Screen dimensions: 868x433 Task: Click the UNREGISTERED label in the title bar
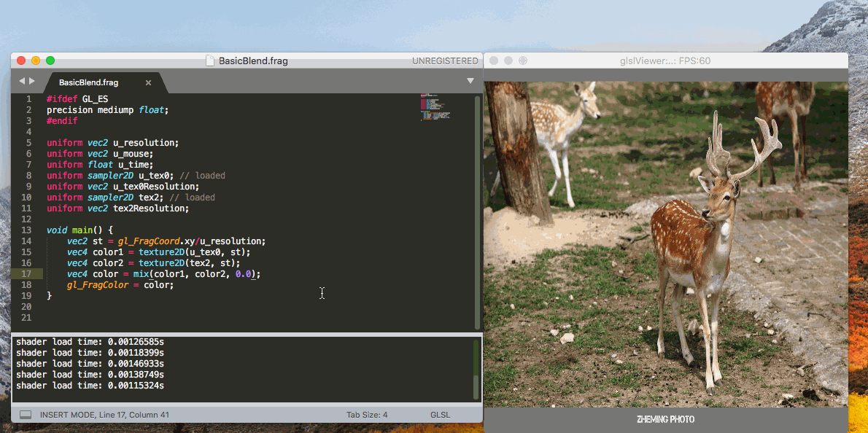click(x=445, y=61)
